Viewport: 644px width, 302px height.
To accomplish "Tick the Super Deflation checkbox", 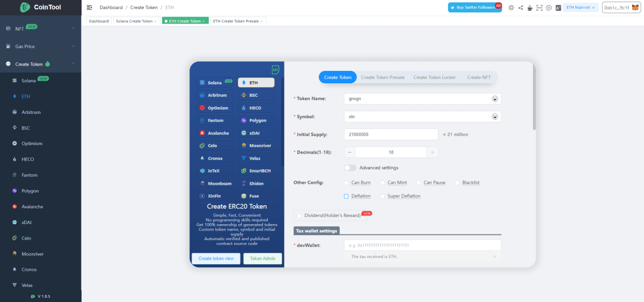I will [x=383, y=196].
